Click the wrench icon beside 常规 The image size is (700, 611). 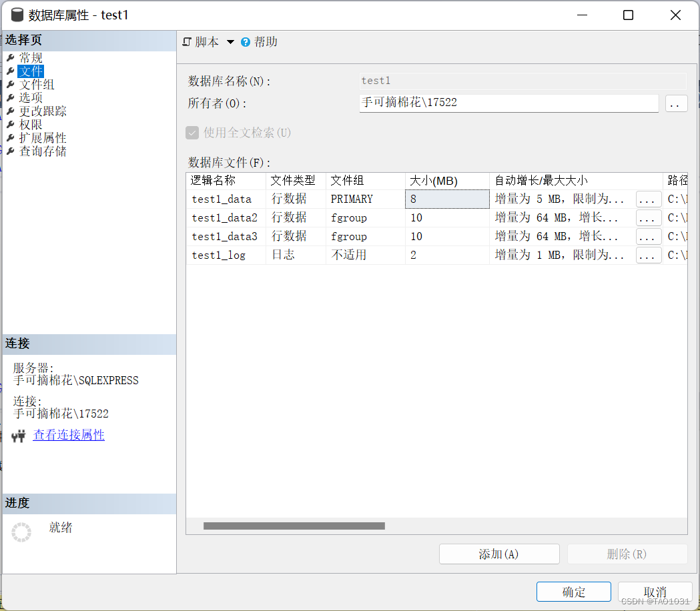tap(11, 57)
